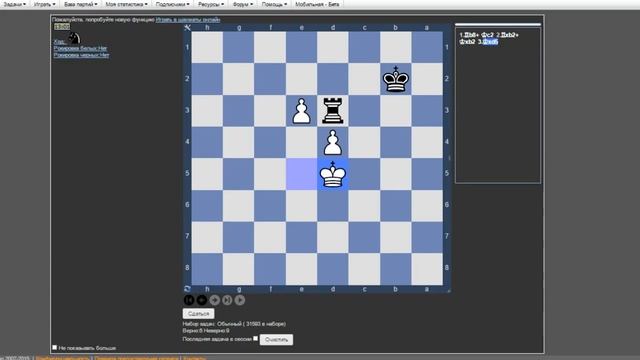The width and height of the screenshot is (640, 360).
Task: Toggle the 'Последняя задача в сессии' checkbox
Action: point(256,338)
